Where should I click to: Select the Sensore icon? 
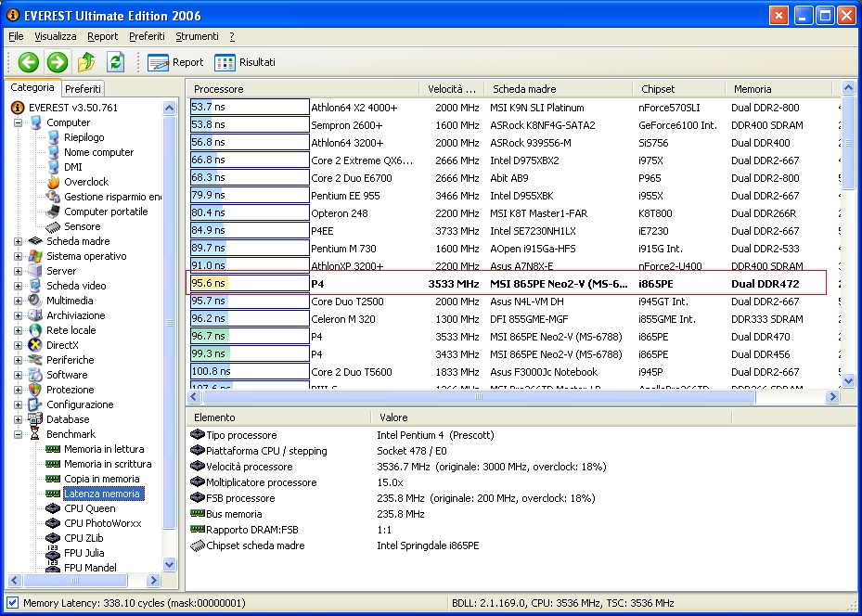(x=53, y=226)
